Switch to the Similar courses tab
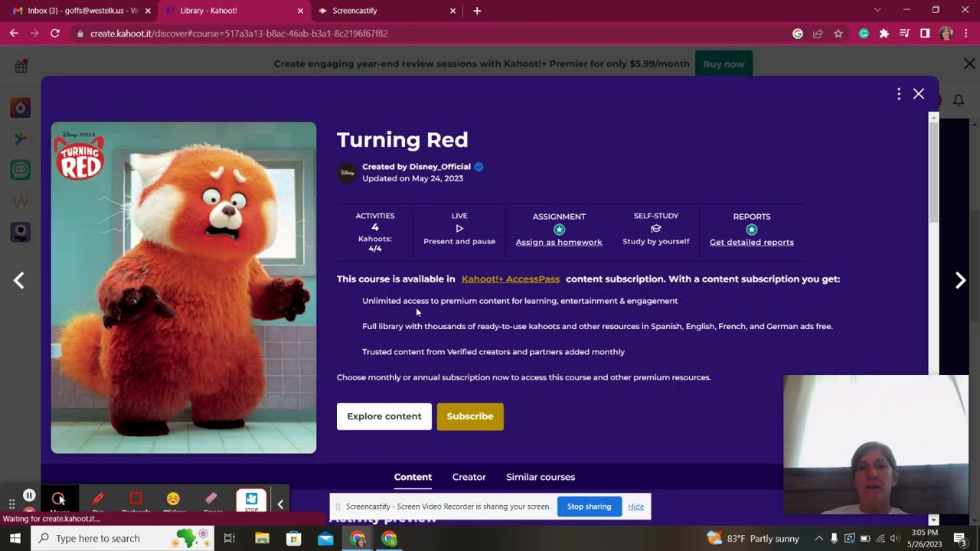Screen dimensions: 980x551 541,477
